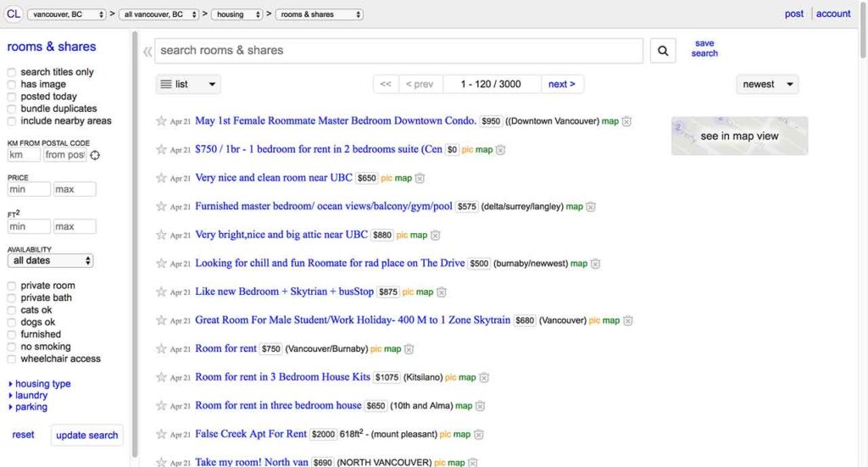Click the 'search rooms & shares' input field
868x467 pixels.
[398, 51]
